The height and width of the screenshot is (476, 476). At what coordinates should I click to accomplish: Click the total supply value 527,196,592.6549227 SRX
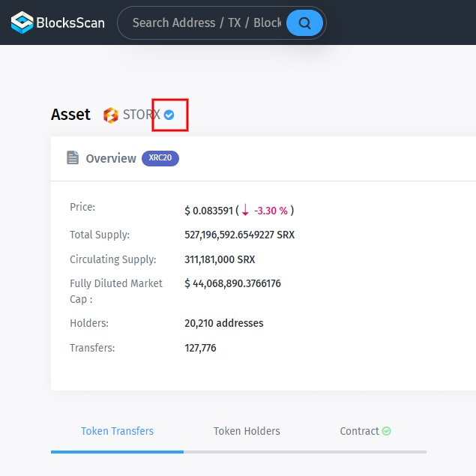click(239, 235)
